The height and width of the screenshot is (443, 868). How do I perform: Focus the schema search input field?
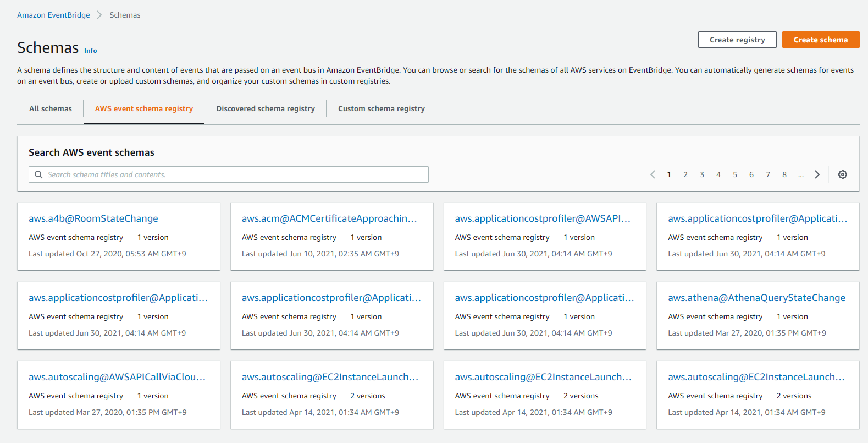[x=229, y=174]
